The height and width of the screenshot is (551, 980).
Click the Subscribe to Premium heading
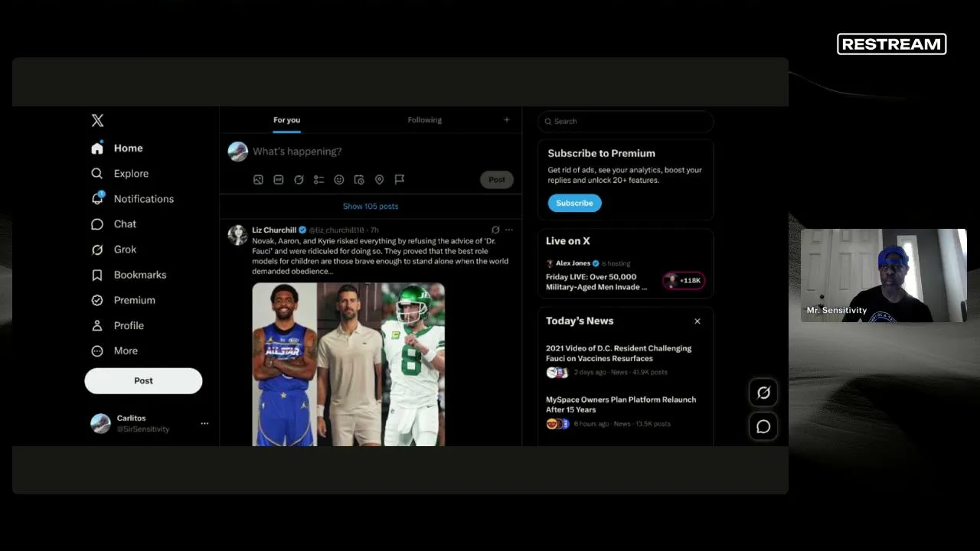601,153
